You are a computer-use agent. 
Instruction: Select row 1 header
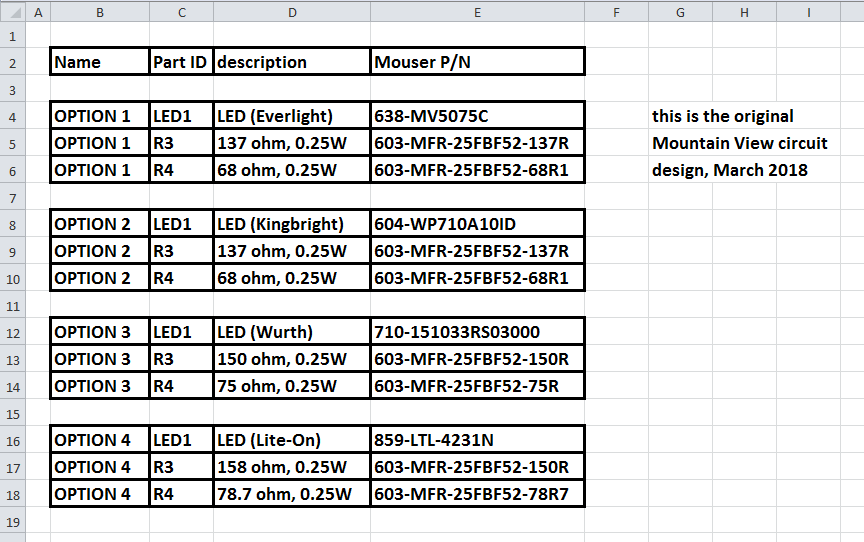click(x=13, y=36)
